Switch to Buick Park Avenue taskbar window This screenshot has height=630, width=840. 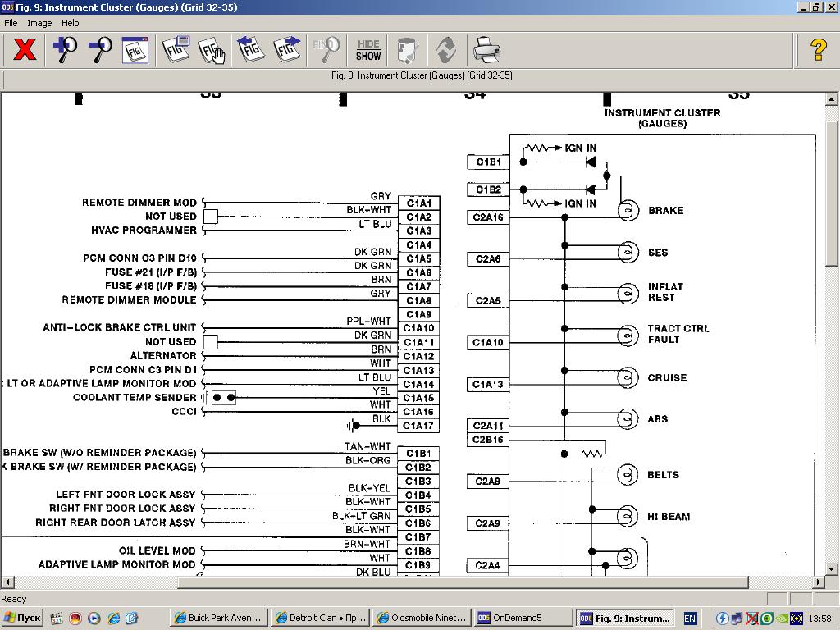click(217, 618)
